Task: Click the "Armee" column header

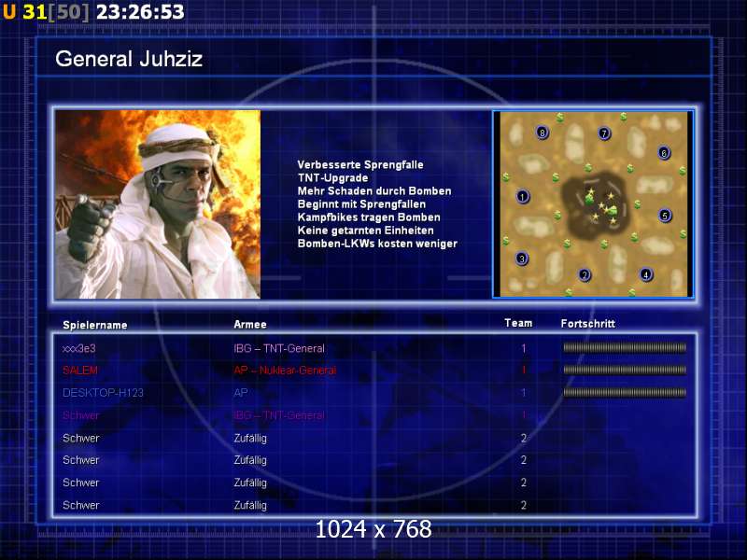Action: [250, 324]
